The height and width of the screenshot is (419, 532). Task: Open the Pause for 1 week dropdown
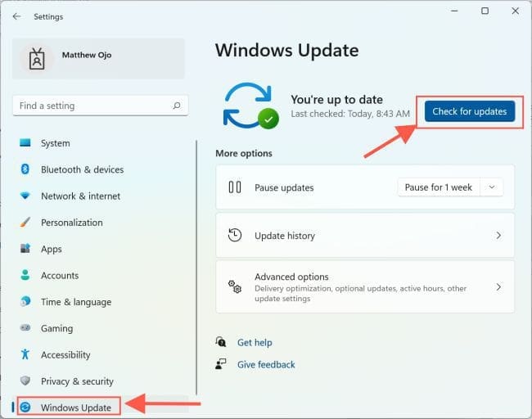click(x=449, y=187)
